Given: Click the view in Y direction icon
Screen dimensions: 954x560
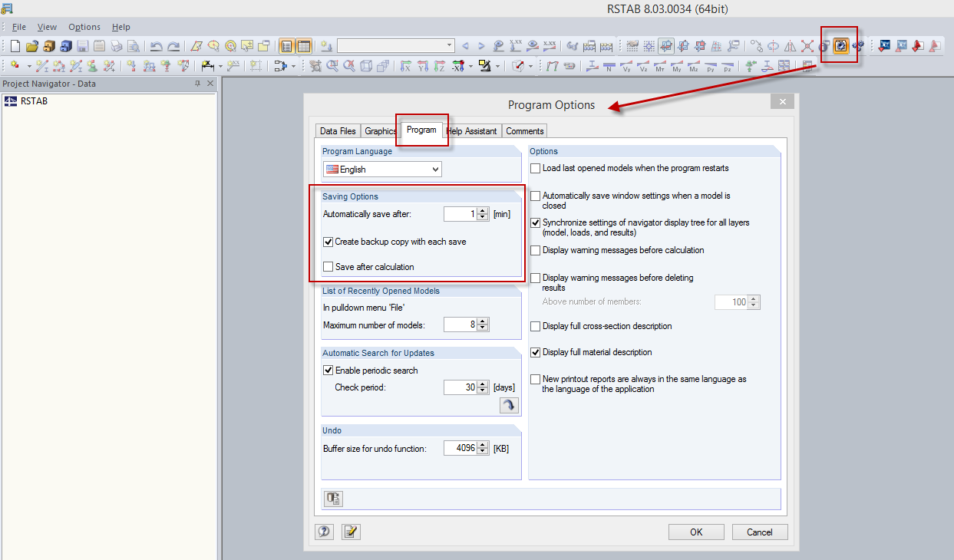Looking at the screenshot, I should (x=423, y=66).
